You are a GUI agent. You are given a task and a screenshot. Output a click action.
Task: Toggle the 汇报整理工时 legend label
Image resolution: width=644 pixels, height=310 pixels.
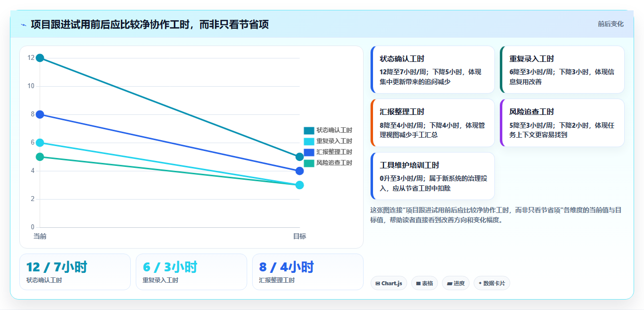pyautogui.click(x=334, y=152)
